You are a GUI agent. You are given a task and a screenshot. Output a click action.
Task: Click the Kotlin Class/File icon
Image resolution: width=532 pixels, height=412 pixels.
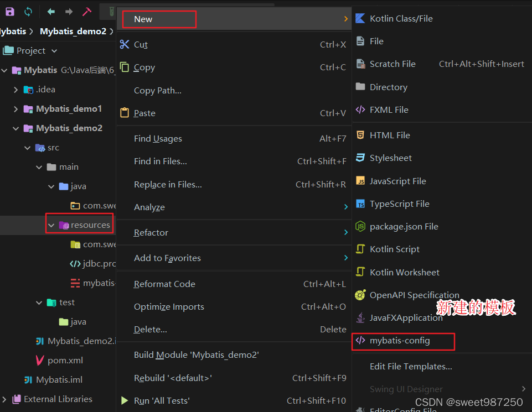click(x=360, y=18)
